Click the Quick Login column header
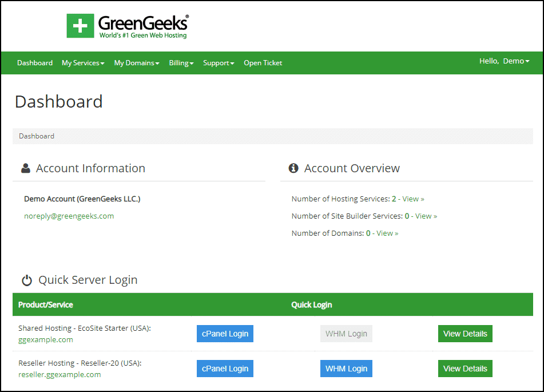544x392 pixels. (x=312, y=305)
